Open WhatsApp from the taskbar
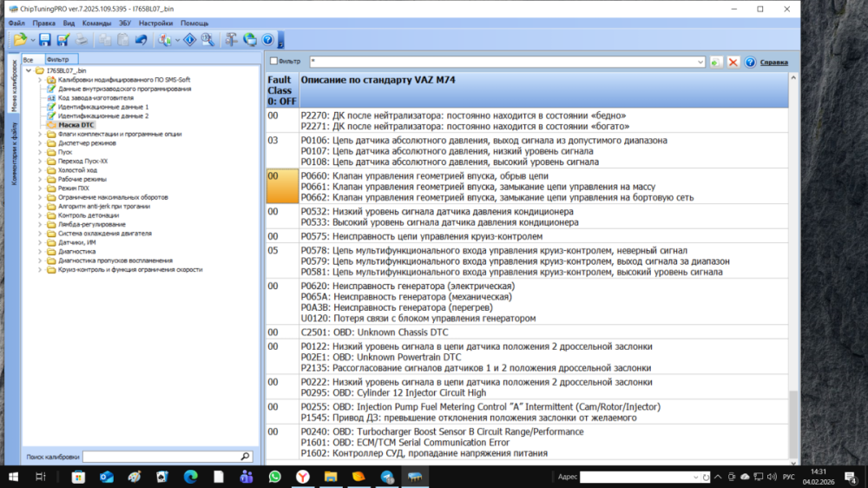 coord(274,477)
